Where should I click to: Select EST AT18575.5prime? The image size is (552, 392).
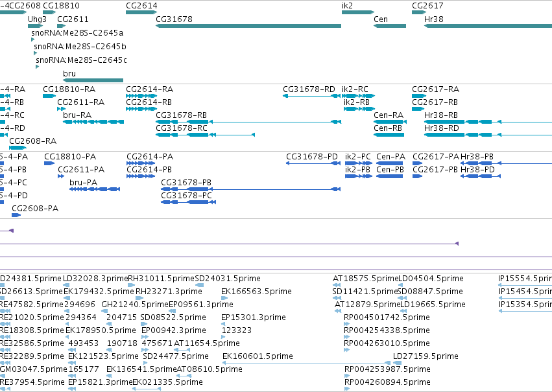click(x=365, y=279)
